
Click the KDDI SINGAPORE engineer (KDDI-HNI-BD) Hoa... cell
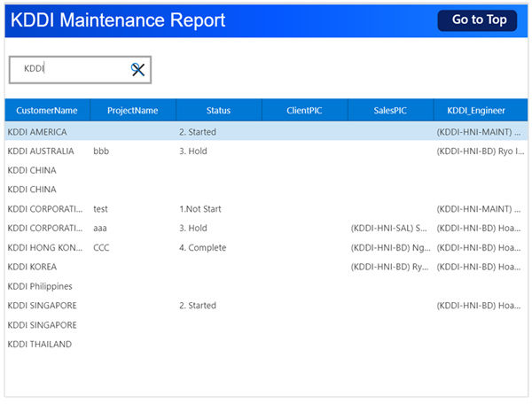tap(479, 306)
